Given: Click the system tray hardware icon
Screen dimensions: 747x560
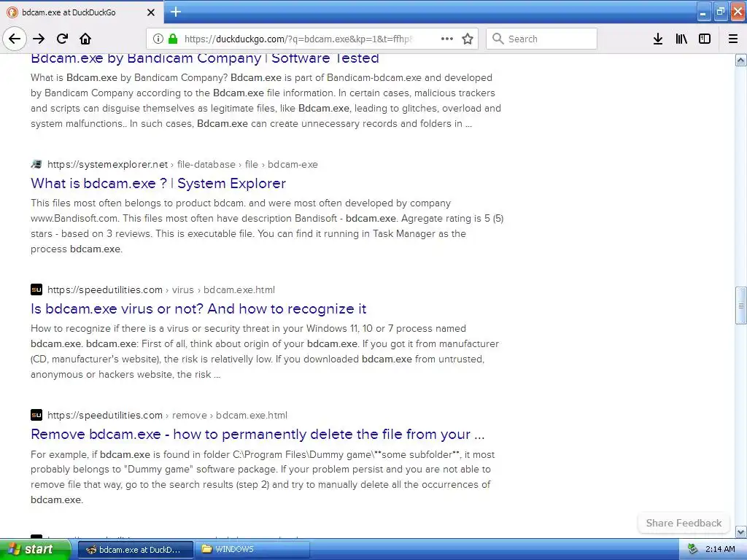Looking at the screenshot, I should 693,550.
